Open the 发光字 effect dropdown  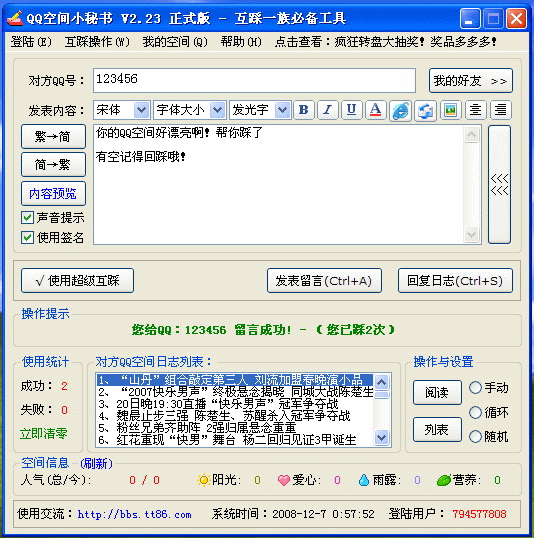[260, 110]
